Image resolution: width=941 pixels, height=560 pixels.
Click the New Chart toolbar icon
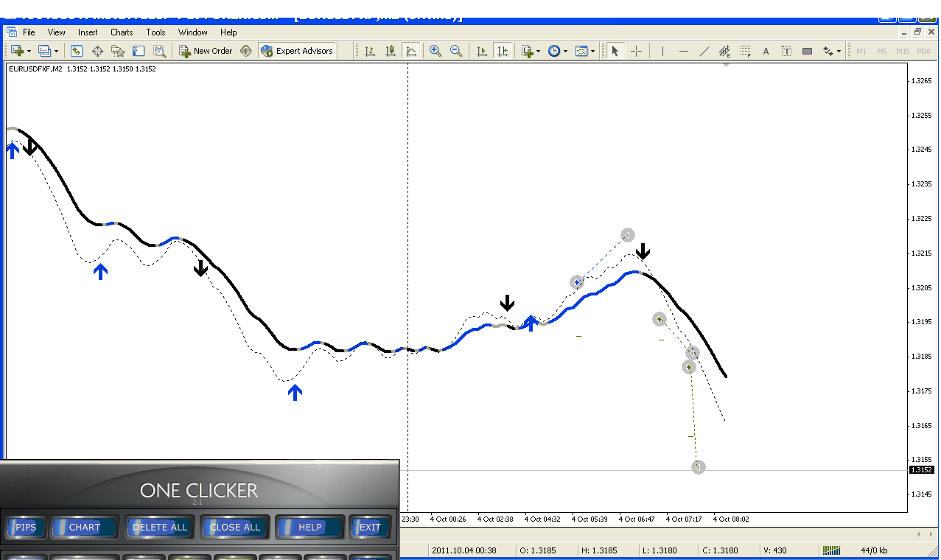point(16,51)
